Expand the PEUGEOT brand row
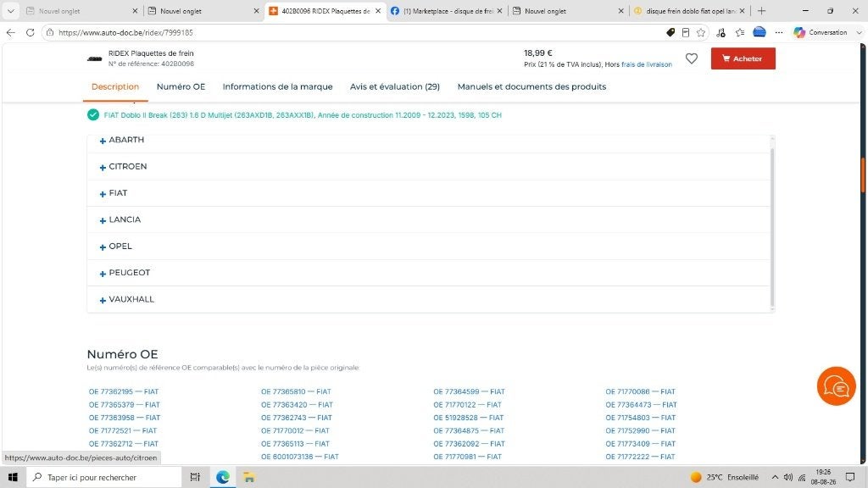Screen dimensions: 868x488 [x=428, y=273]
